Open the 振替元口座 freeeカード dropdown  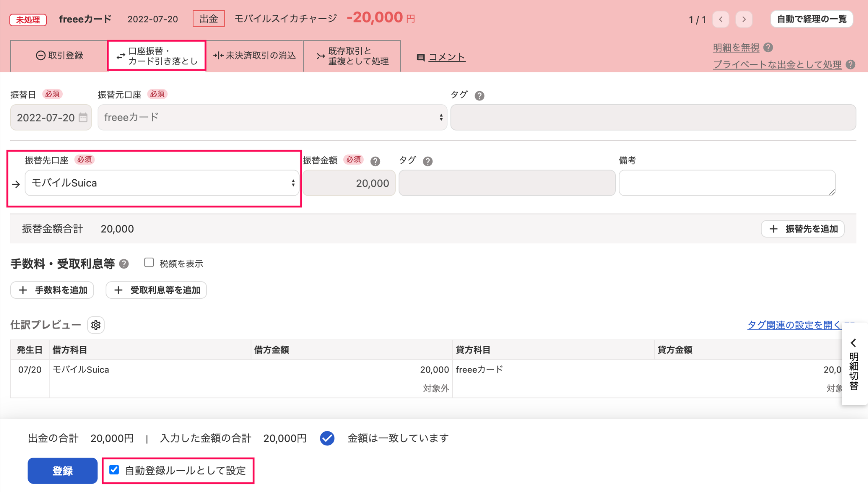click(x=272, y=117)
